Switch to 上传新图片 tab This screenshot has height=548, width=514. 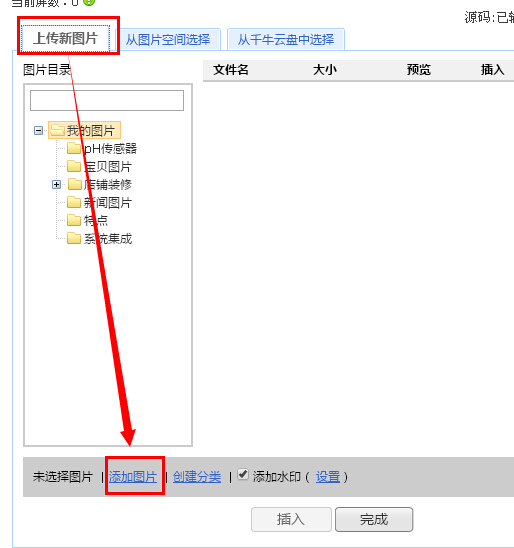(65, 38)
